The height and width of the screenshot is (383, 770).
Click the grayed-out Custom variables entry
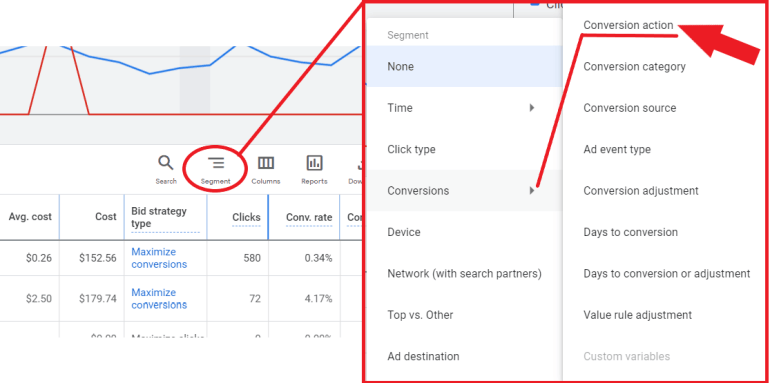pos(627,356)
